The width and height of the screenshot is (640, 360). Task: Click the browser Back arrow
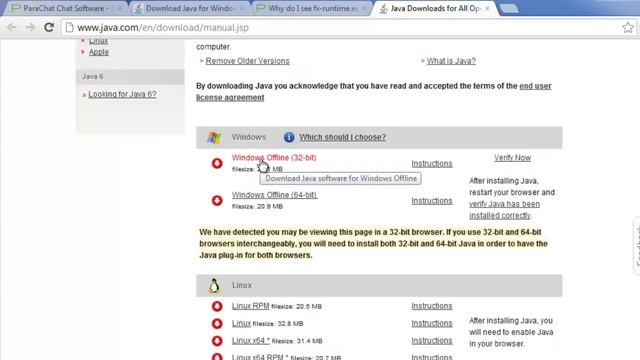point(11,27)
